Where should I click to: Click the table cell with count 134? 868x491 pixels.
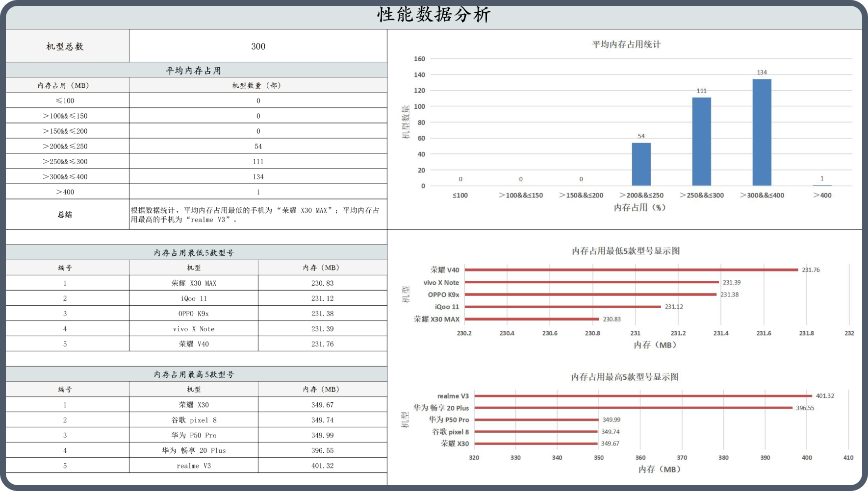[x=258, y=177]
